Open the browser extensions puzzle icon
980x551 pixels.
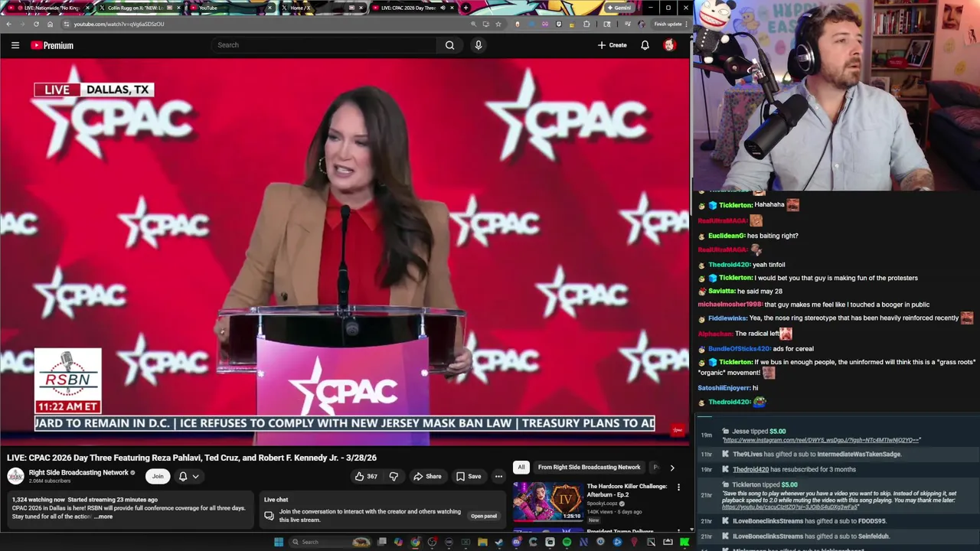click(x=586, y=24)
